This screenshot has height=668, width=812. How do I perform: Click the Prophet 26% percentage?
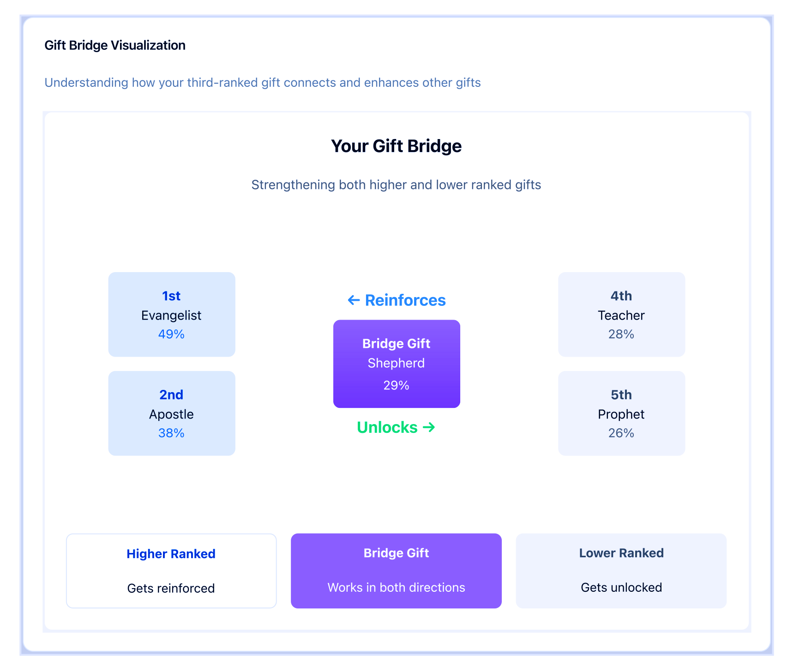(621, 433)
